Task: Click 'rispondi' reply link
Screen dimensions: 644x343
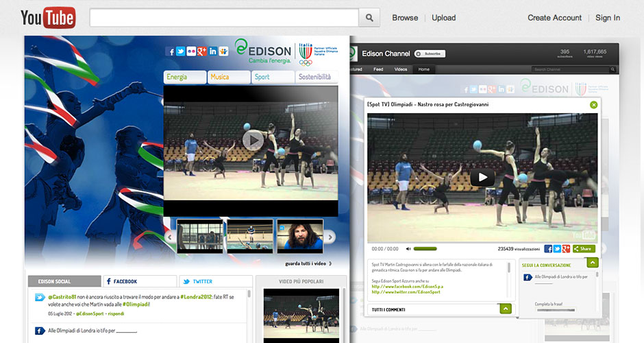Action: point(116,314)
